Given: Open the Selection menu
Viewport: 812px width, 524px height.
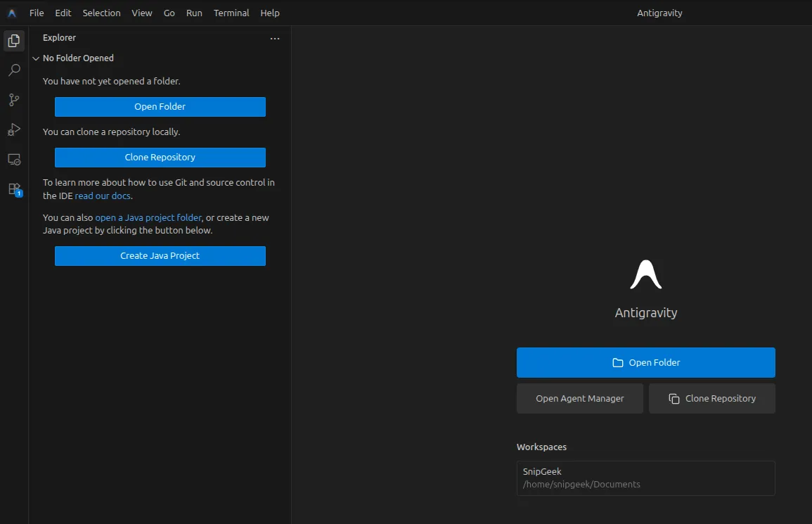Looking at the screenshot, I should (101, 13).
